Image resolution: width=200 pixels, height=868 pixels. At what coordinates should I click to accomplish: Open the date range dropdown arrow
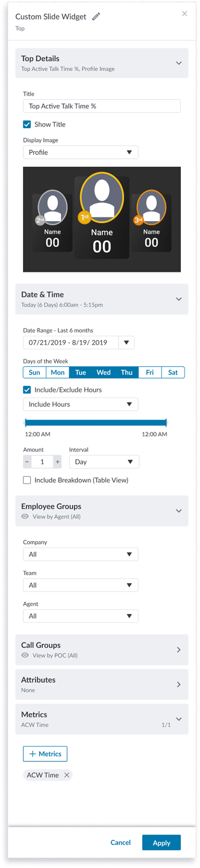click(126, 342)
